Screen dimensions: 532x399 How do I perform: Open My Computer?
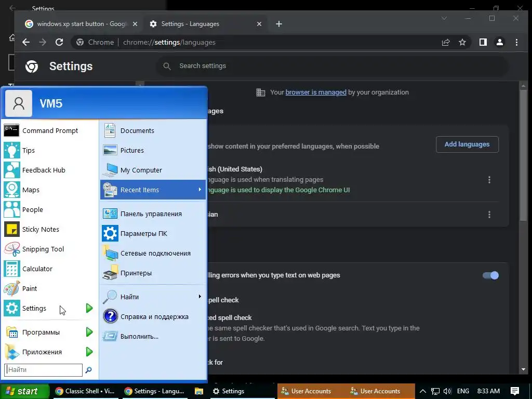coord(153,170)
